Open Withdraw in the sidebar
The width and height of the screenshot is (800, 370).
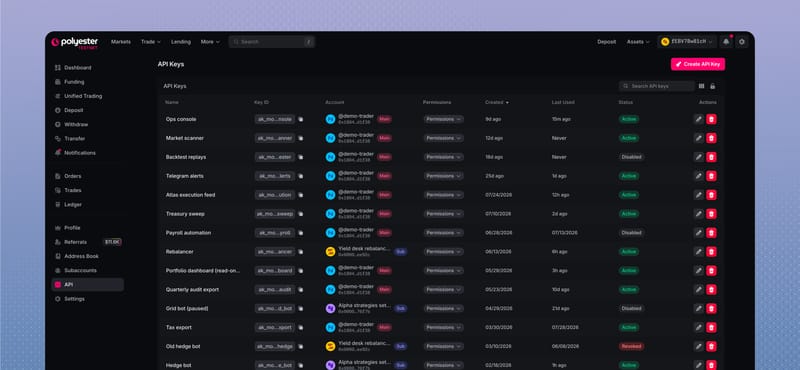point(88,125)
